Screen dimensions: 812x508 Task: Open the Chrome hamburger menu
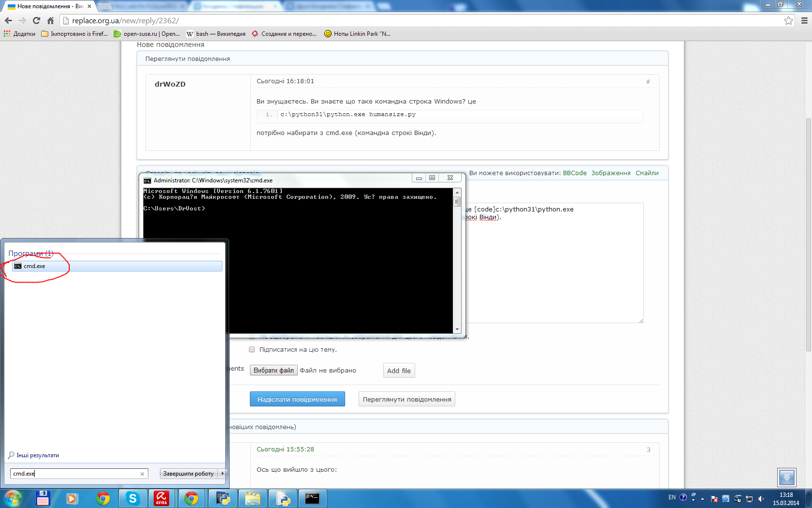point(804,20)
